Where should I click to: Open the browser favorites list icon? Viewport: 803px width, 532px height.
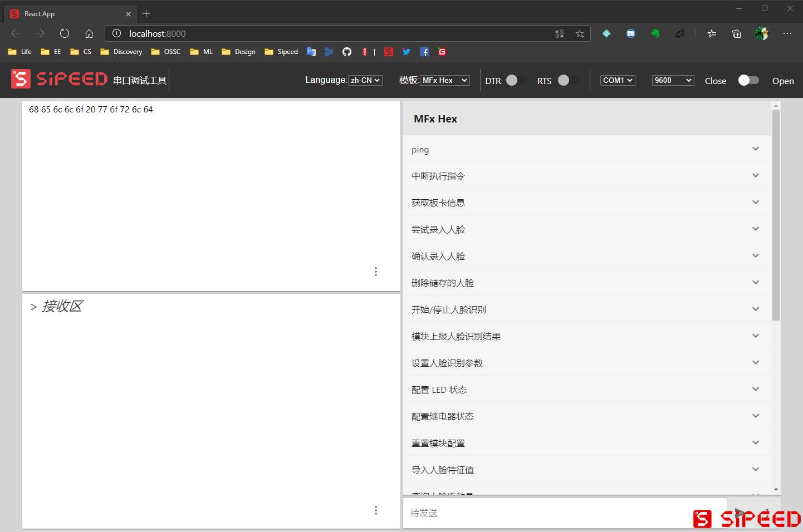(712, 33)
